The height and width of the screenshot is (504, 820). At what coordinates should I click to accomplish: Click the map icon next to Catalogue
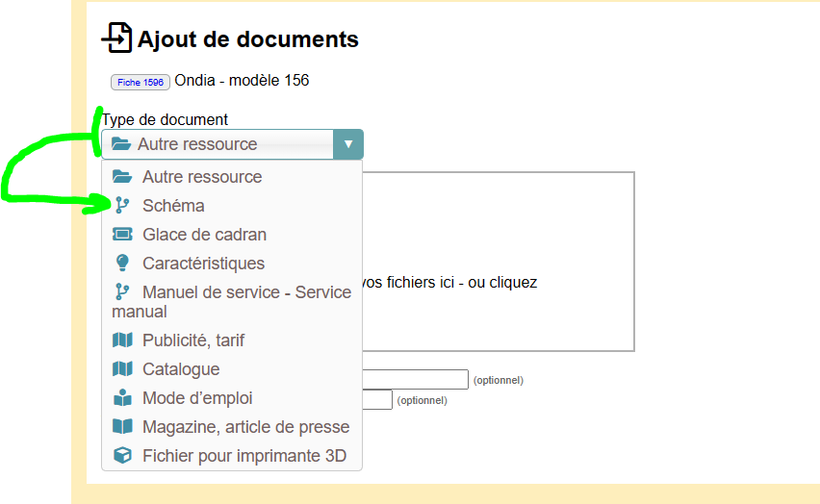tap(121, 369)
